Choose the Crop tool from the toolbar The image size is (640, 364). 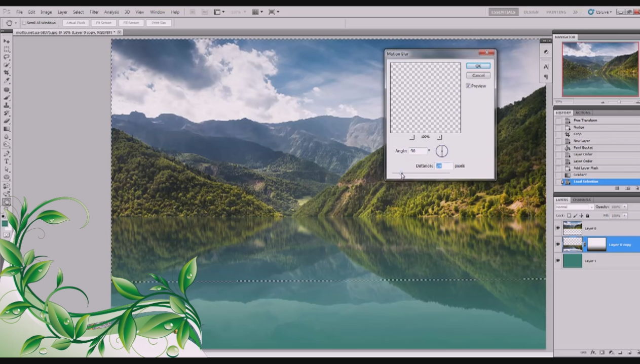click(x=7, y=73)
